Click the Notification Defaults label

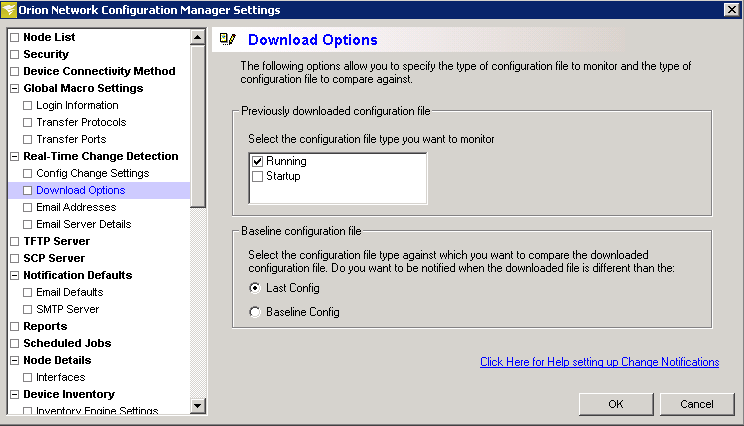tap(78, 276)
